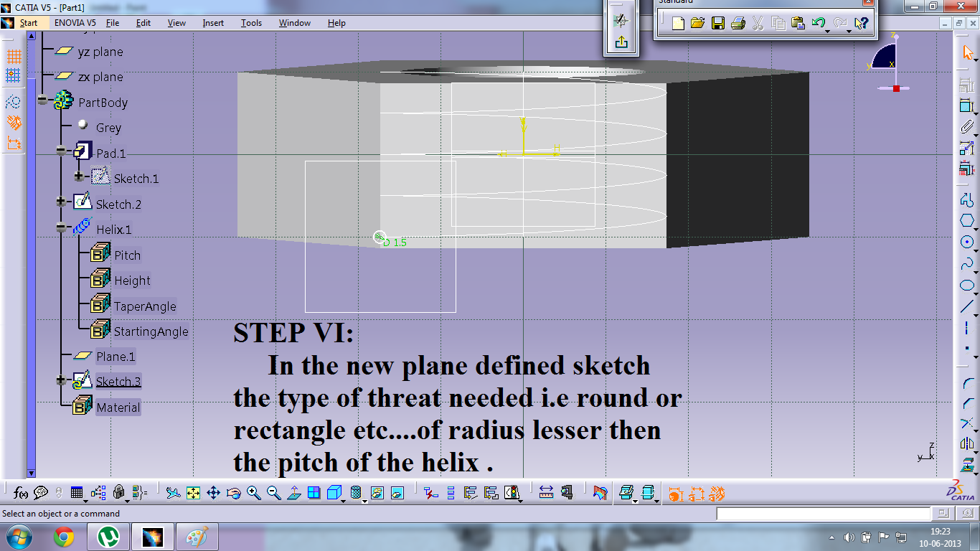Click the Apply Material icon

(x=600, y=493)
